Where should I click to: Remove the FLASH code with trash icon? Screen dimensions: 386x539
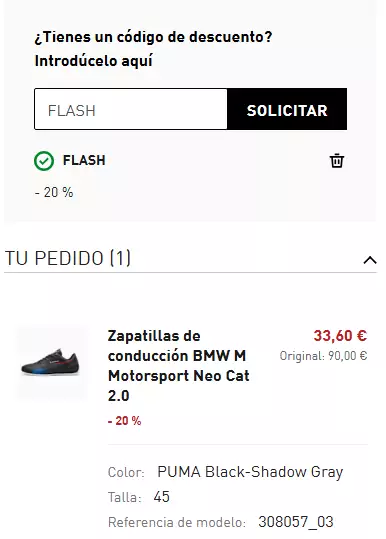pyautogui.click(x=337, y=161)
